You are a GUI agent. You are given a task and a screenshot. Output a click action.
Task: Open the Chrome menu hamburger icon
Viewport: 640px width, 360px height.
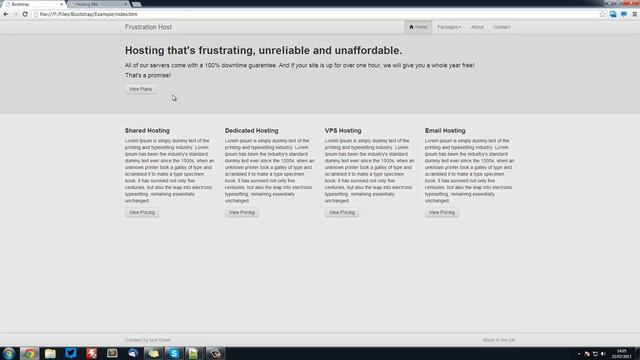pos(635,14)
